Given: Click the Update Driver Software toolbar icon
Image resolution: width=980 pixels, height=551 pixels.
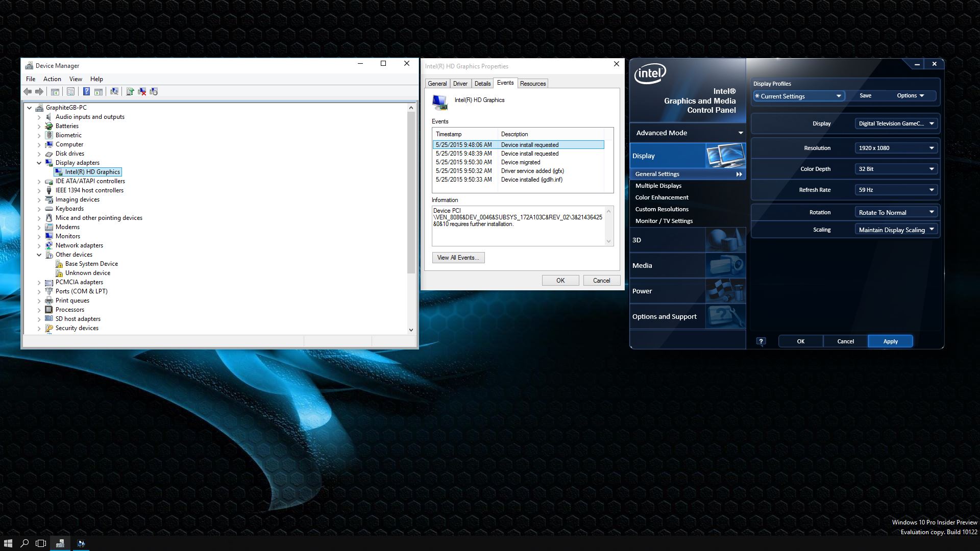Looking at the screenshot, I should (130, 91).
